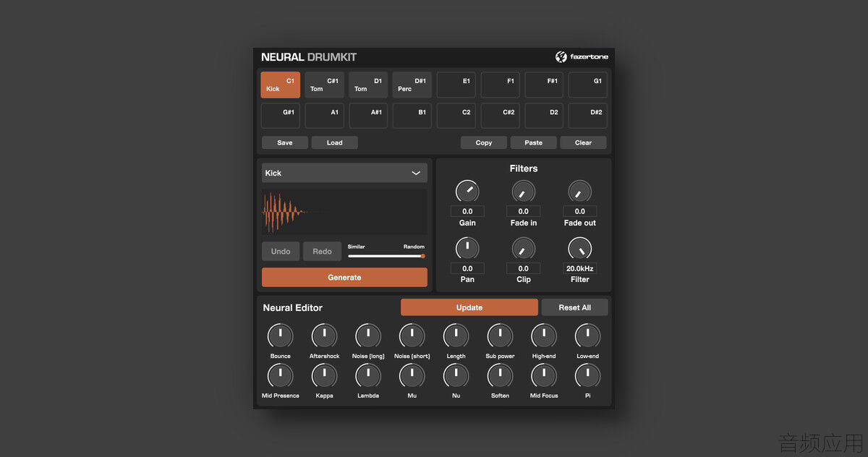Select the D1 Tom pad
Image resolution: width=868 pixels, height=457 pixels.
[368, 85]
